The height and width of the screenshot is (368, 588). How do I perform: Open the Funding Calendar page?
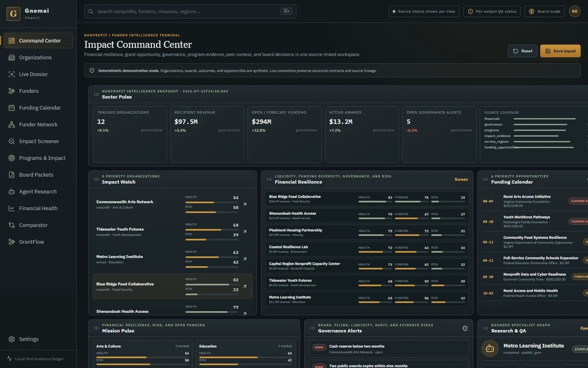(x=38, y=108)
